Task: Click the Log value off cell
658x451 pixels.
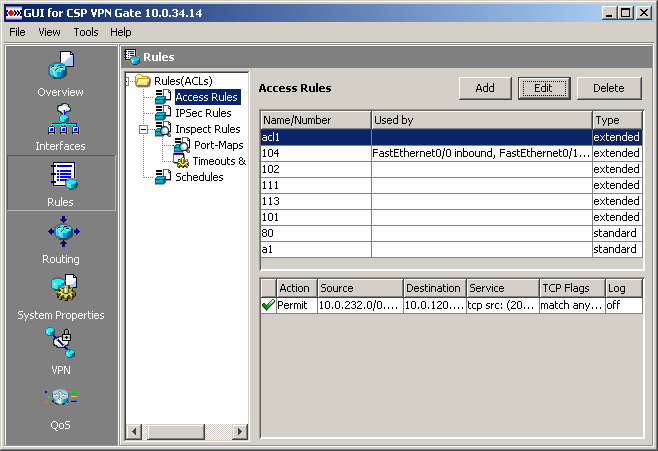Action: pyautogui.click(x=624, y=305)
